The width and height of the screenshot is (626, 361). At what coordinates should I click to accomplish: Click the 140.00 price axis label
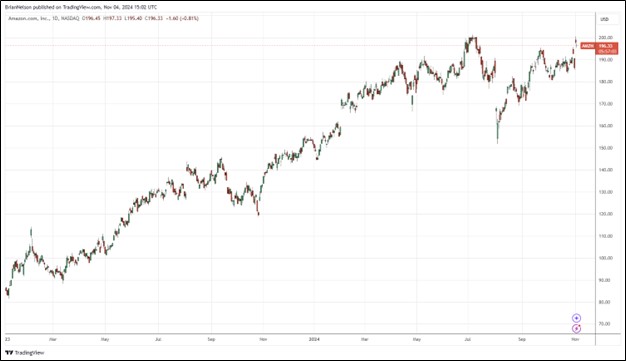[605, 170]
